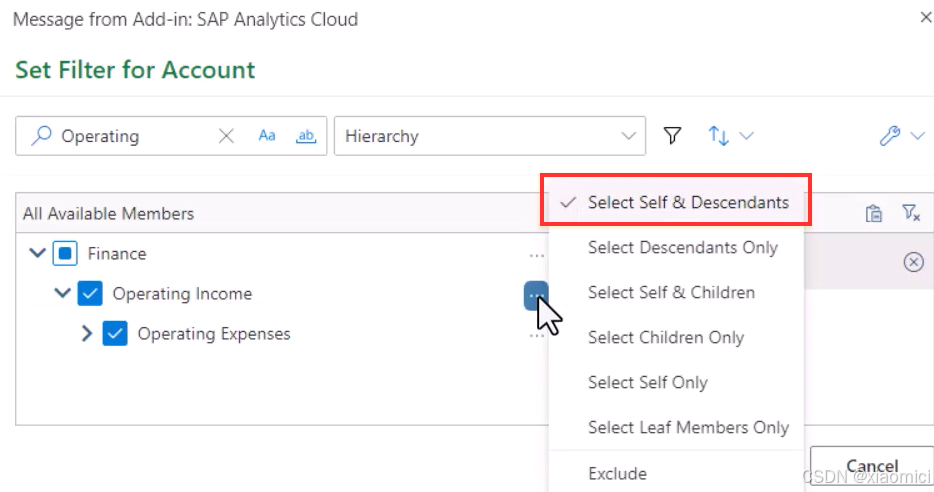Click the paste members clipboard icon

point(874,213)
